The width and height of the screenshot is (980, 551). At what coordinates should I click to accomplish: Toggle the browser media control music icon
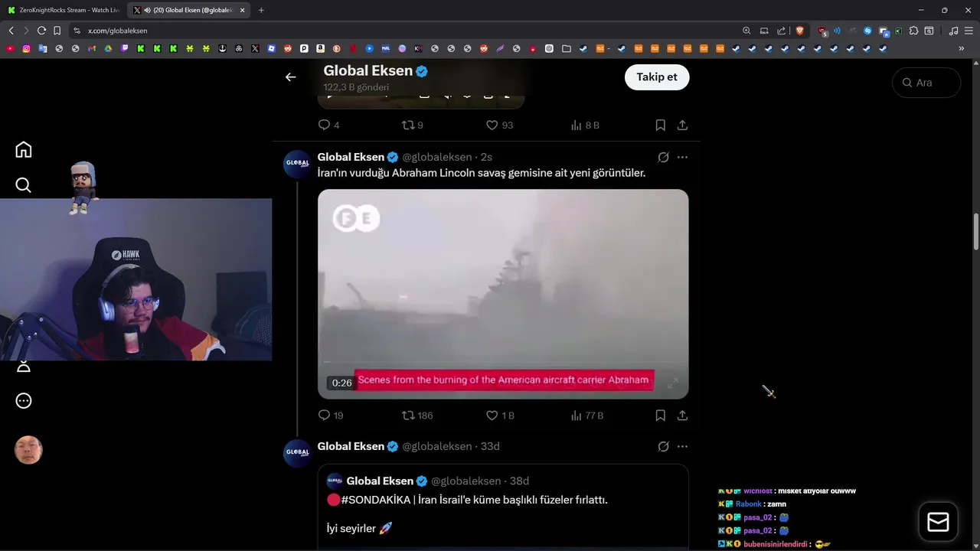(953, 31)
